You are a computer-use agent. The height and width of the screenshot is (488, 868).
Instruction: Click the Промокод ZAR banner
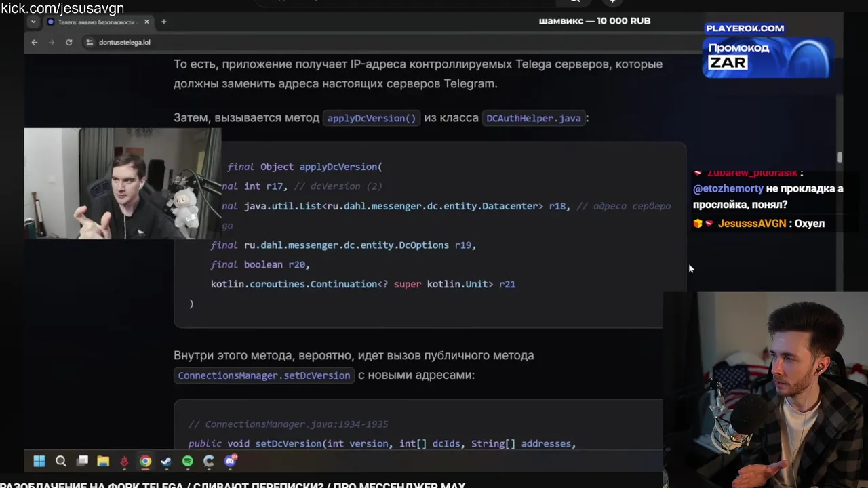point(766,57)
